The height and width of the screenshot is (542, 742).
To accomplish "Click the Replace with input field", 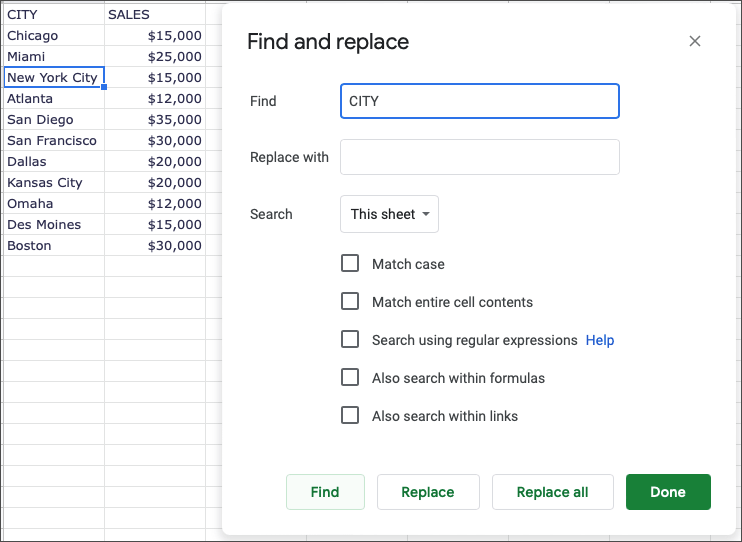I will 479,157.
